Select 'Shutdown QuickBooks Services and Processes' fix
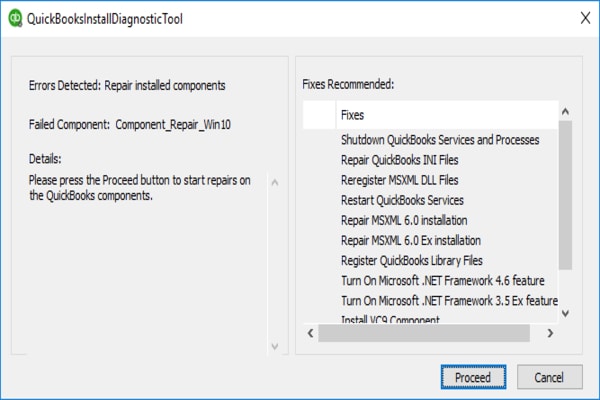This screenshot has width=600, height=400. point(440,140)
